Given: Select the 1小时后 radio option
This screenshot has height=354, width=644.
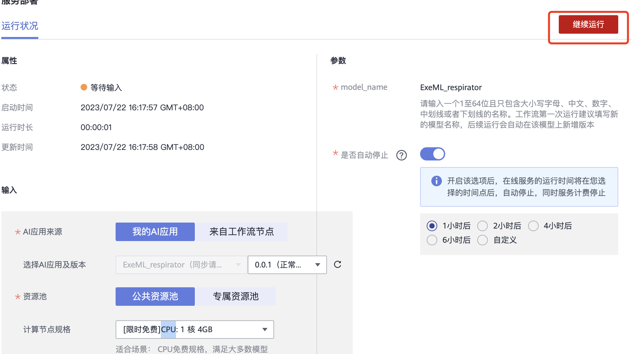Looking at the screenshot, I should [432, 226].
